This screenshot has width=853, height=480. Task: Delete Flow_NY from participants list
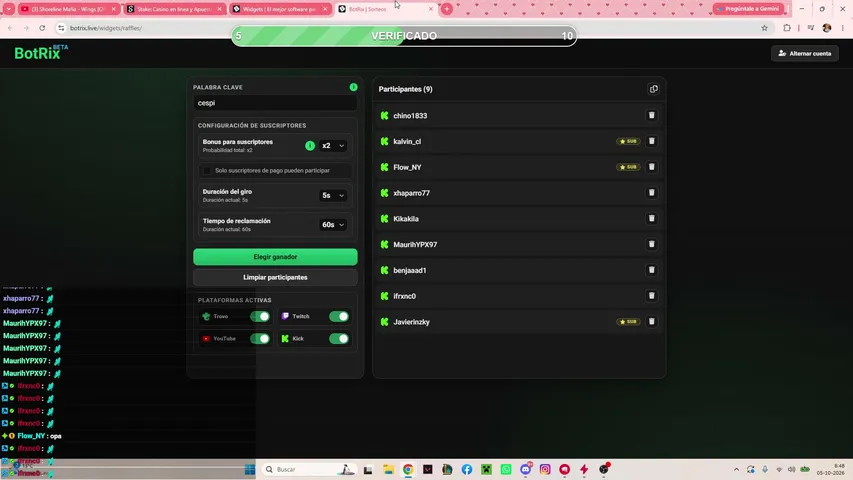(651, 167)
